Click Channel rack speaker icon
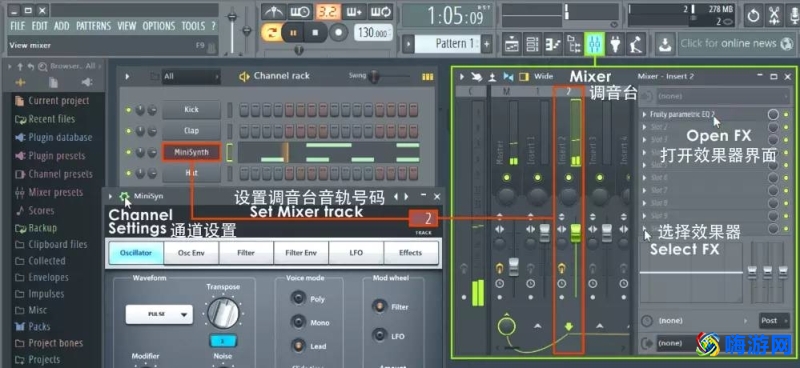Image resolution: width=800 pixels, height=368 pixels. coord(244,76)
